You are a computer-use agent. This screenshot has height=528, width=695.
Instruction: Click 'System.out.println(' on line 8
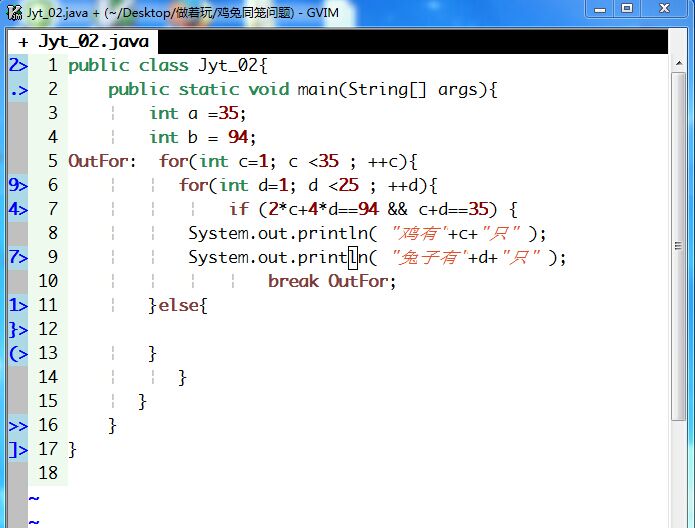(283, 234)
